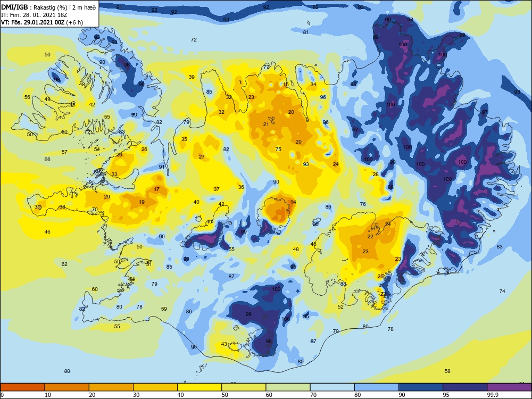532x399 pixels.
Task: Click the humidity value '38' on the map
Action: pos(62,206)
